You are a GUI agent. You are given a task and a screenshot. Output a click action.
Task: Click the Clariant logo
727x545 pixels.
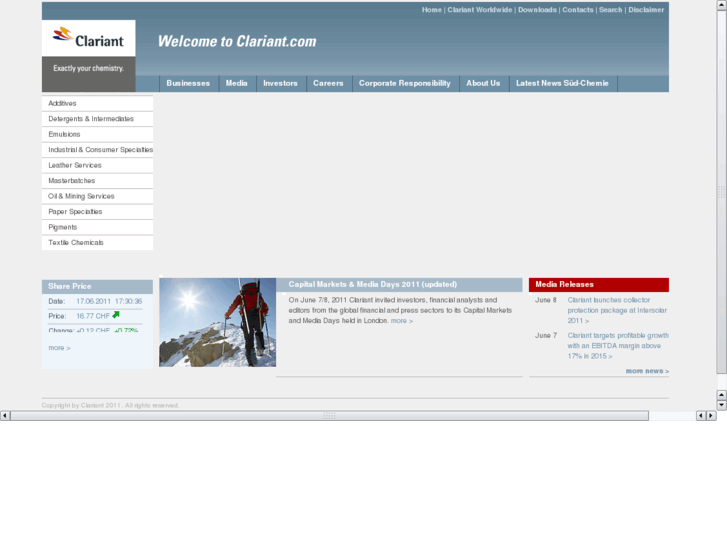click(x=89, y=38)
